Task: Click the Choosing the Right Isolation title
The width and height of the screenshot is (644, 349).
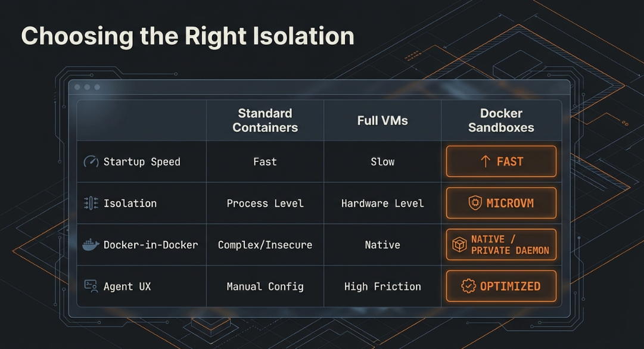Action: pos(188,36)
